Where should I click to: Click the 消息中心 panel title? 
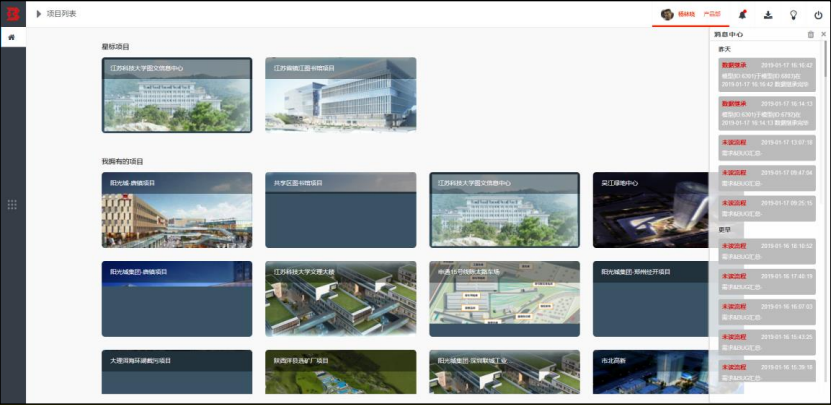point(728,34)
